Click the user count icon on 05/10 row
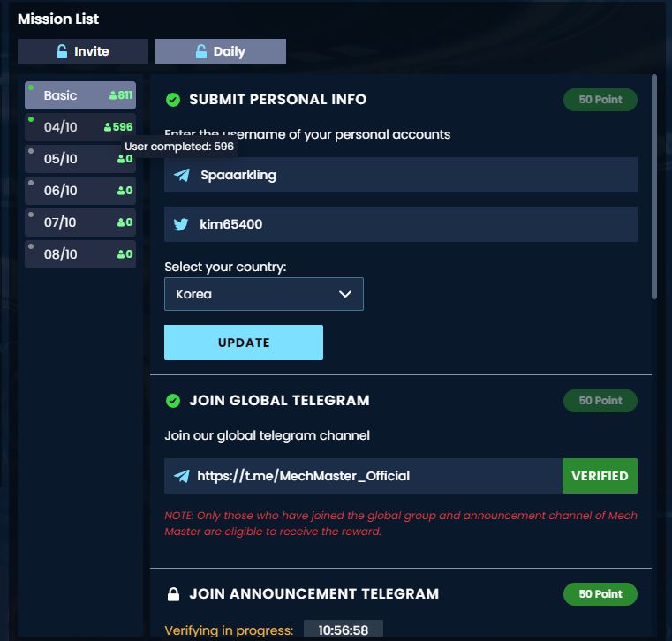The height and width of the screenshot is (641, 672). [x=121, y=159]
